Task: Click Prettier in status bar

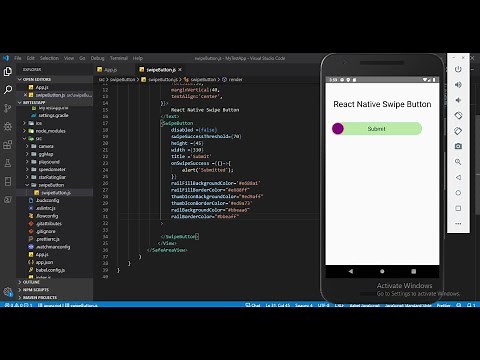Action: [x=443, y=305]
